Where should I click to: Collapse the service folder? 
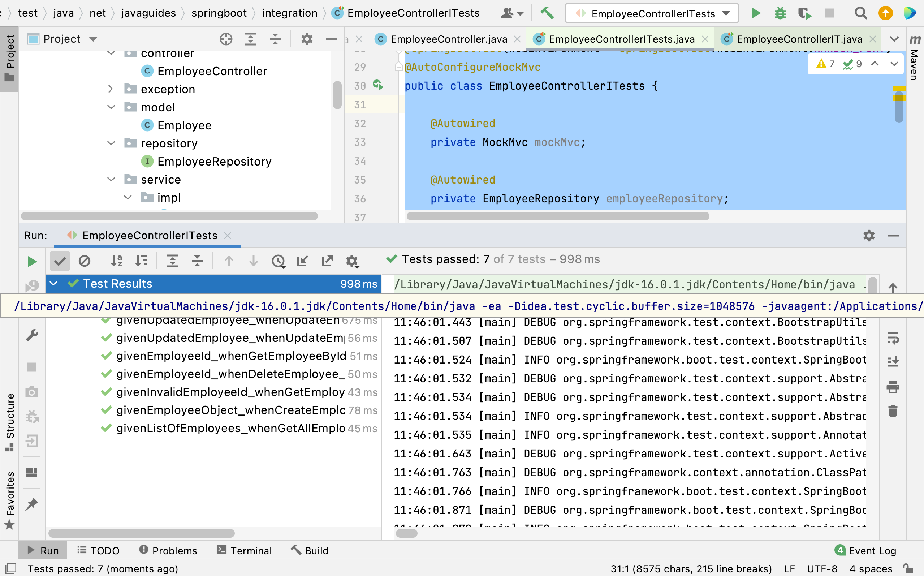tap(111, 179)
